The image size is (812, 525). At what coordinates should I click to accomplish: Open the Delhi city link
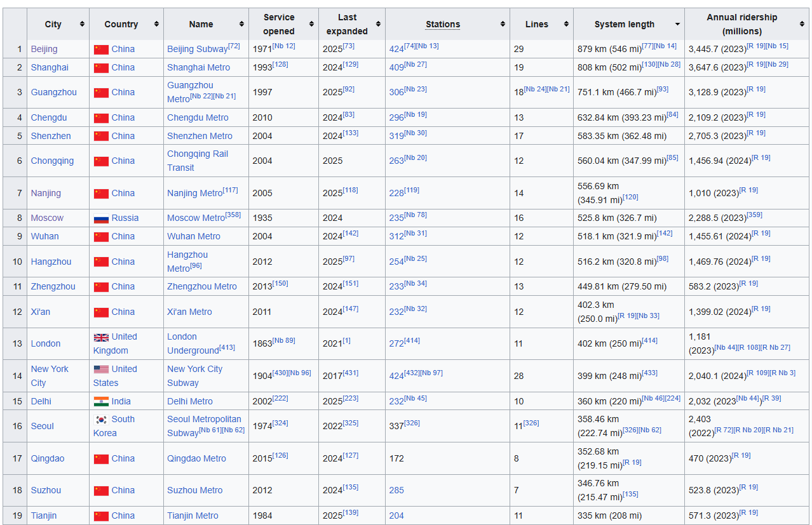[x=41, y=401]
